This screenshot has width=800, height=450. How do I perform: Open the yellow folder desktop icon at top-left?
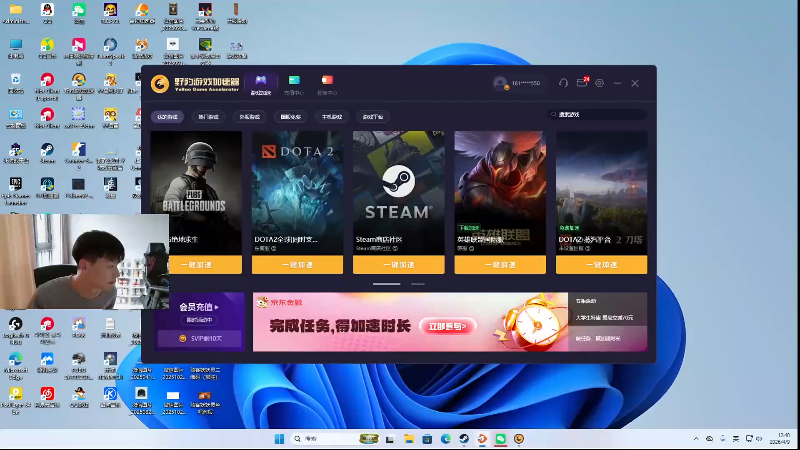(16, 14)
